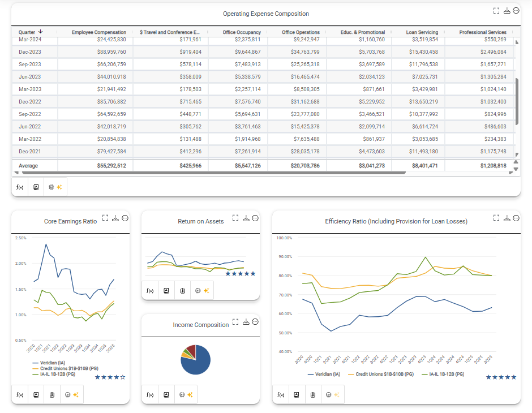Click scroll-down arrow of table vertical scrollbar
The width and height of the screenshot is (532, 413).
click(517, 154)
